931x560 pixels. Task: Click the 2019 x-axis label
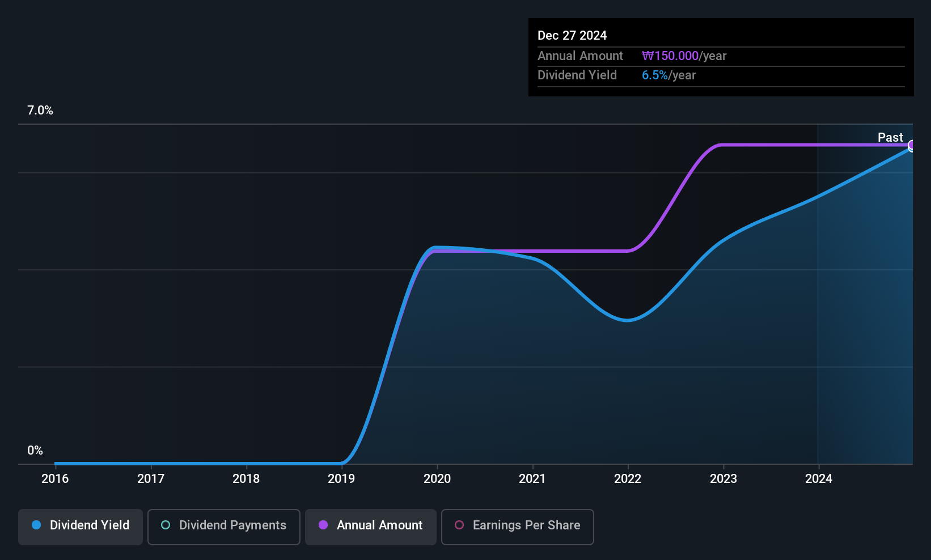tap(341, 479)
